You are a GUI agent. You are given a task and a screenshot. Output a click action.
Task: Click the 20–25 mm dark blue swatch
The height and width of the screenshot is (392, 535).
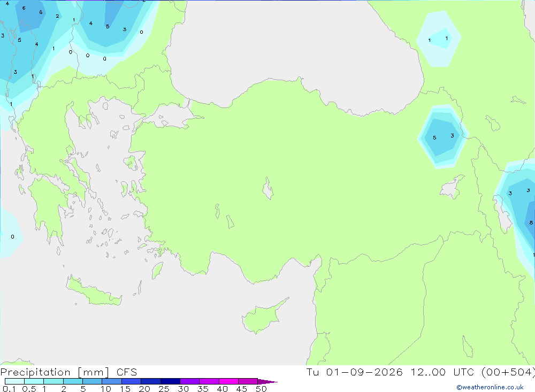coord(151,381)
